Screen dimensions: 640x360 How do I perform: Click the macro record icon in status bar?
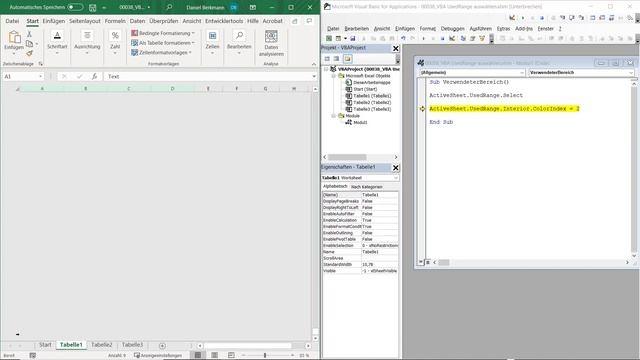click(33, 356)
